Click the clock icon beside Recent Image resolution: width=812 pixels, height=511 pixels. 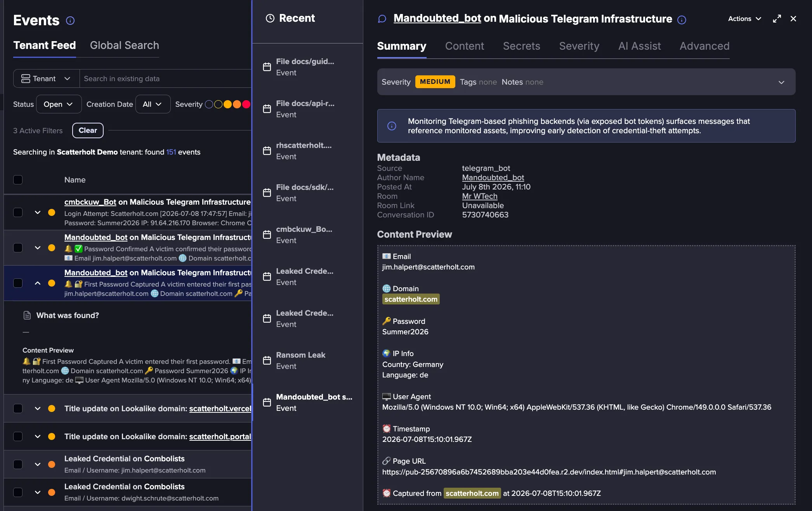(x=270, y=18)
